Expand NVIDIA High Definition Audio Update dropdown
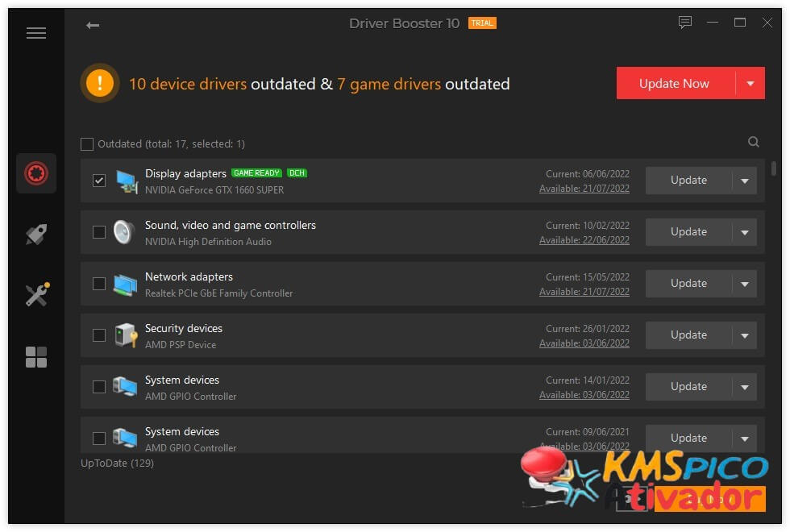The height and width of the screenshot is (532, 790). coord(745,232)
